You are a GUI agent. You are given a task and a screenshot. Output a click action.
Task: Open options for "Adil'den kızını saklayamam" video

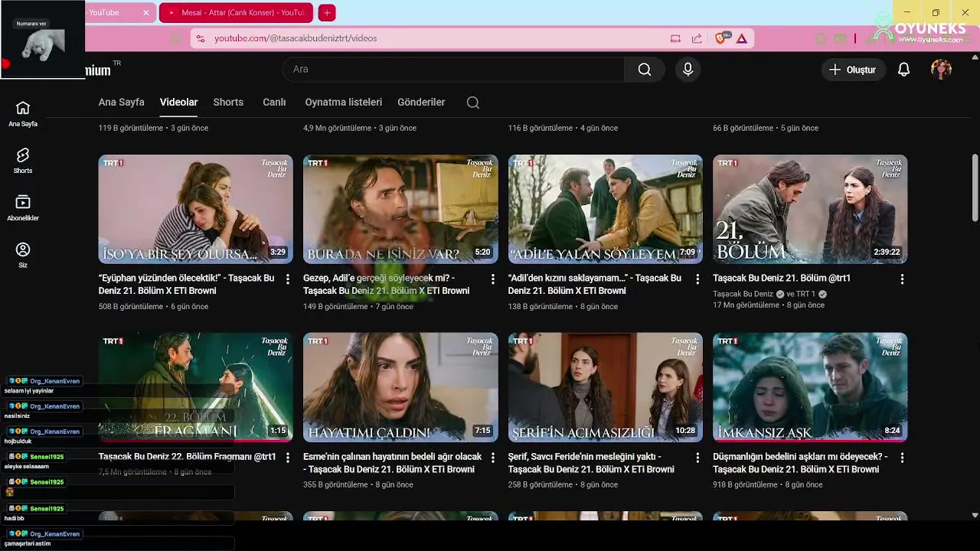[697, 279]
